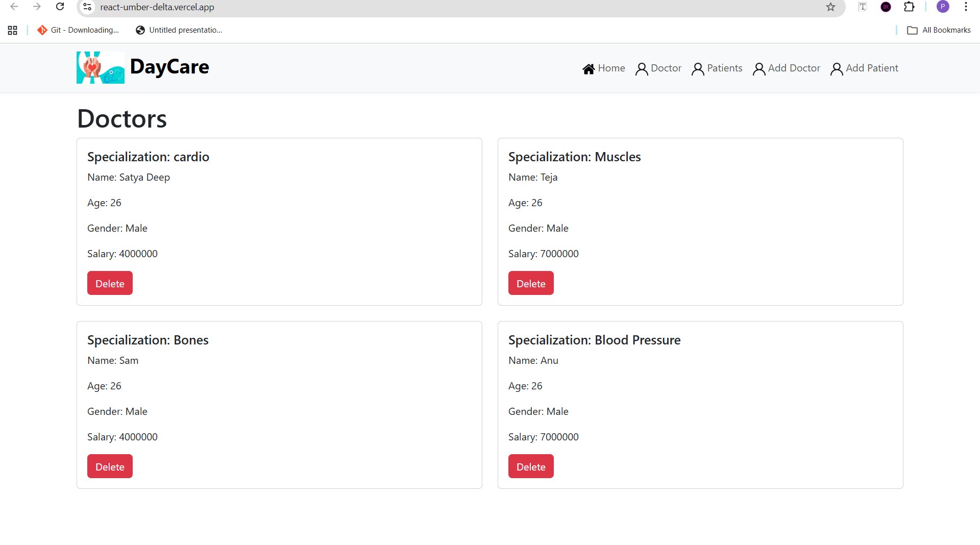Click the person icon beside Add Doctor
This screenshot has width=980, height=545.
tap(759, 69)
